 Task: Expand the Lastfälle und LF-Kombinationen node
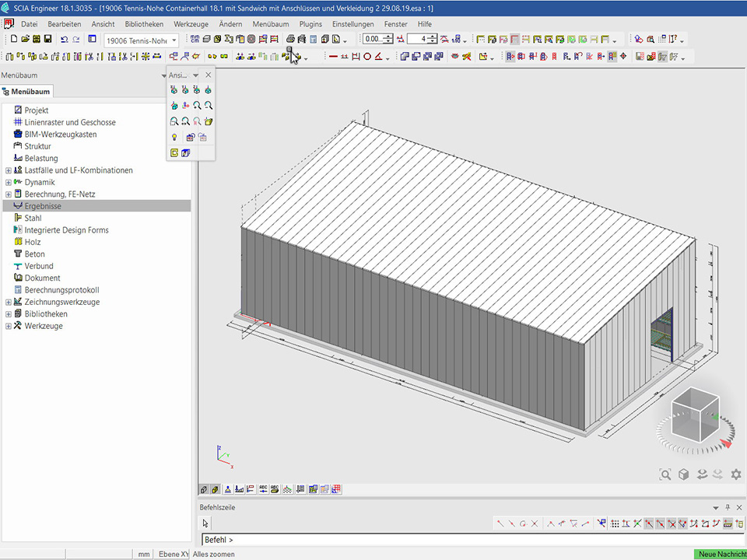tap(9, 170)
